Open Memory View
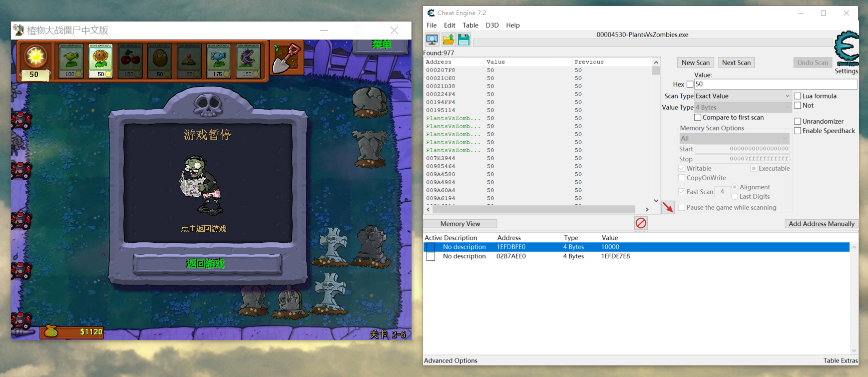 click(460, 224)
